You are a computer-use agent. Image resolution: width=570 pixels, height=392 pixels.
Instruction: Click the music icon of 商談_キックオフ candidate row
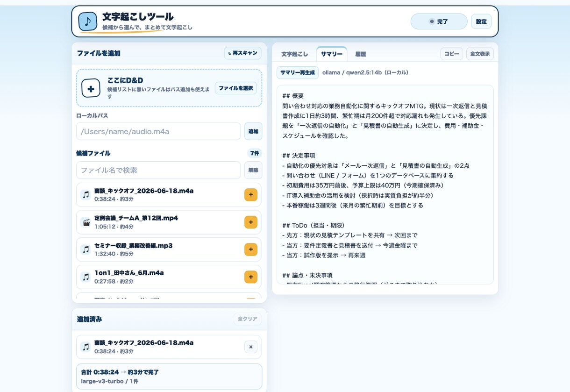tap(85, 195)
